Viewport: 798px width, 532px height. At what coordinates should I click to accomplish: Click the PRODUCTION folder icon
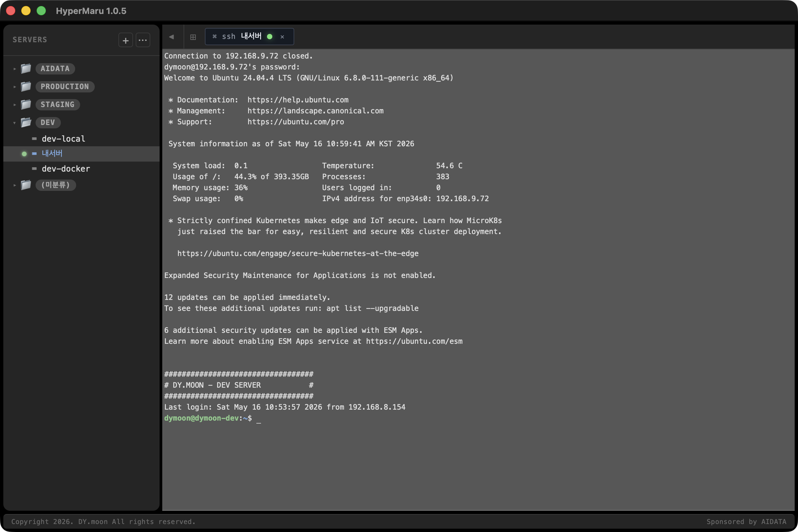click(26, 86)
